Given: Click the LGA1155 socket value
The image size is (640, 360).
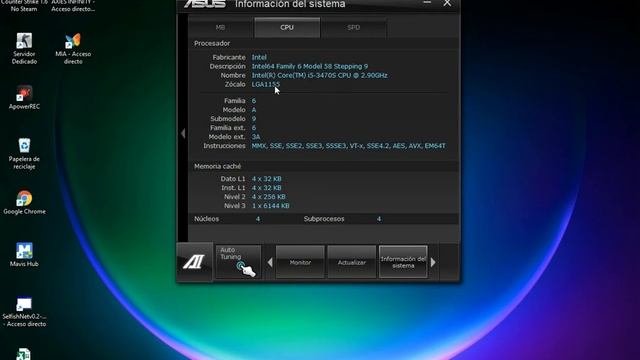Looking at the screenshot, I should [x=266, y=84].
